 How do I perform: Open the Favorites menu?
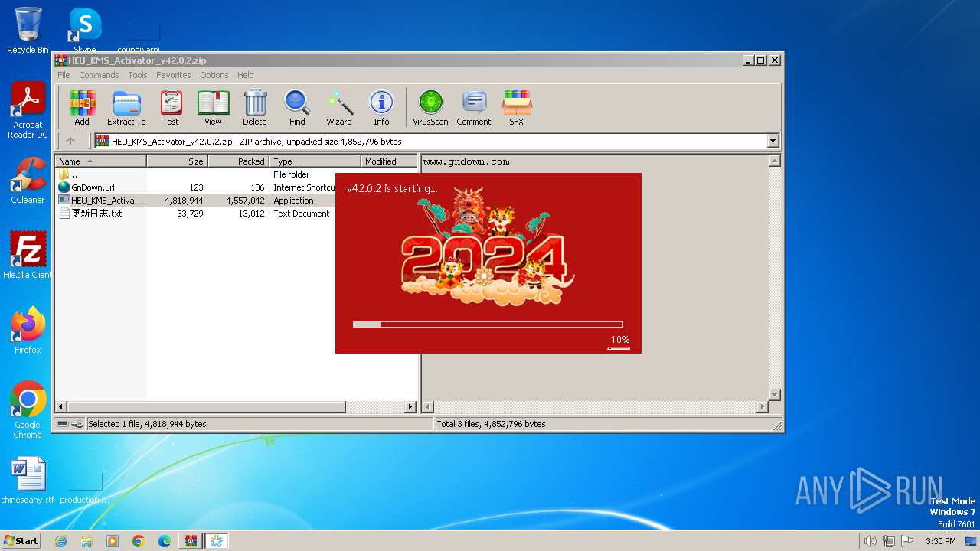coord(174,75)
